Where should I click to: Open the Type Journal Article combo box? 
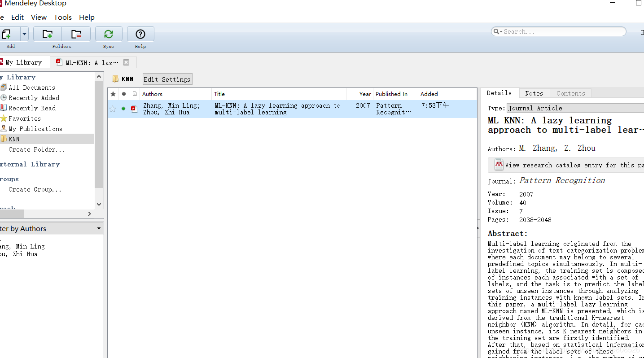click(x=575, y=108)
